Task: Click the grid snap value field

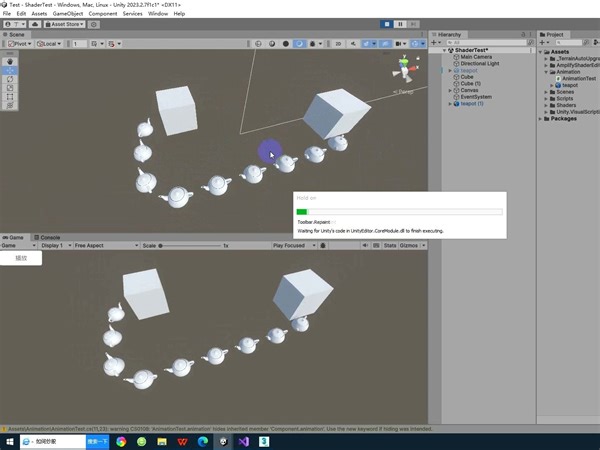Action: pos(80,44)
